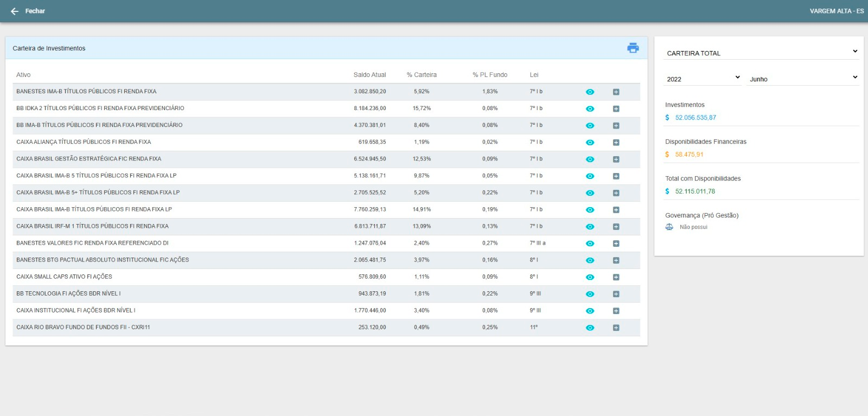Open the Junho month dropdown
Screen dimensions: 868x416
coord(803,79)
